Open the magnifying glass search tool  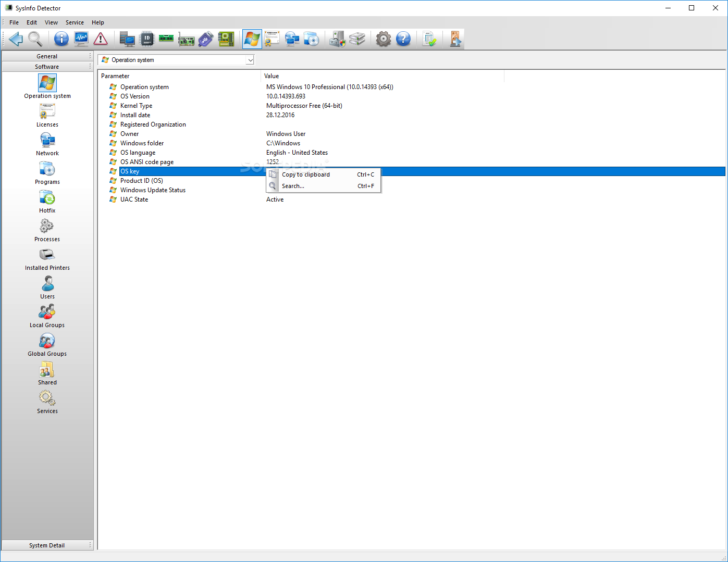click(x=35, y=39)
